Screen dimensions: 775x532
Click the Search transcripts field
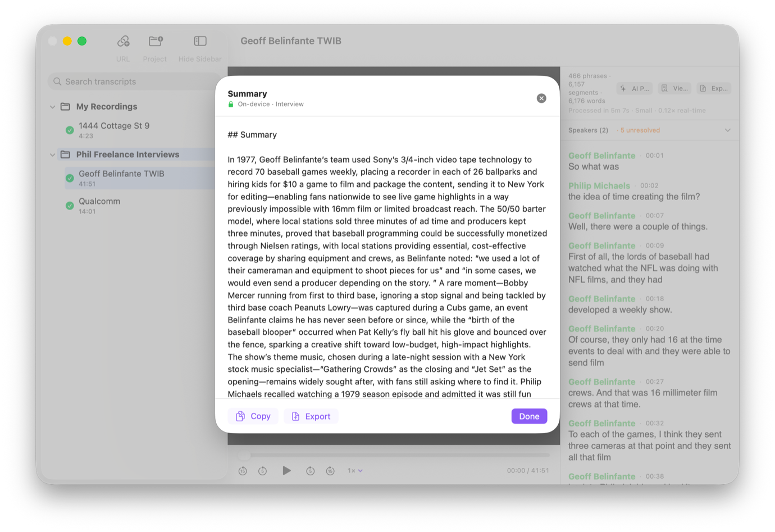coord(135,81)
